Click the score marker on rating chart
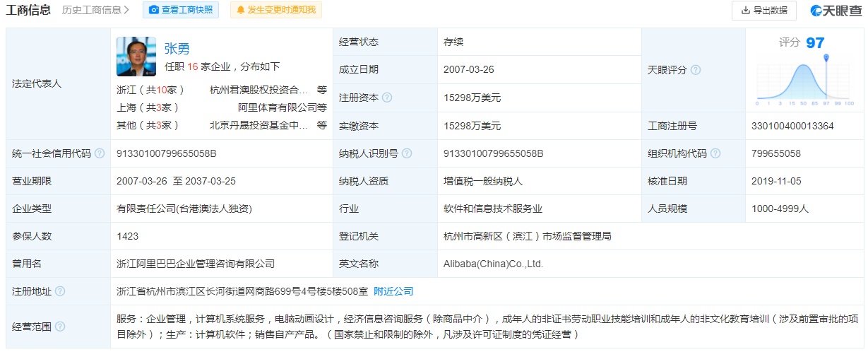 pos(825,58)
